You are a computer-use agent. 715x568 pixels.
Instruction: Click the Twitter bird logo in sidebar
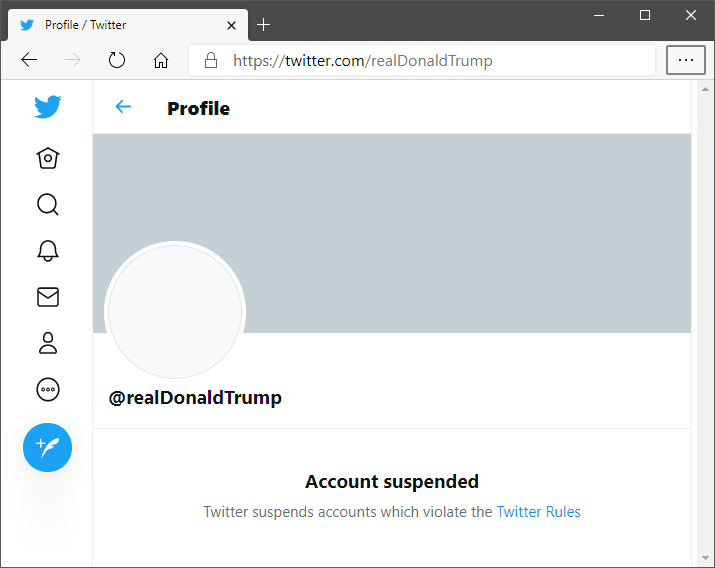click(x=47, y=107)
